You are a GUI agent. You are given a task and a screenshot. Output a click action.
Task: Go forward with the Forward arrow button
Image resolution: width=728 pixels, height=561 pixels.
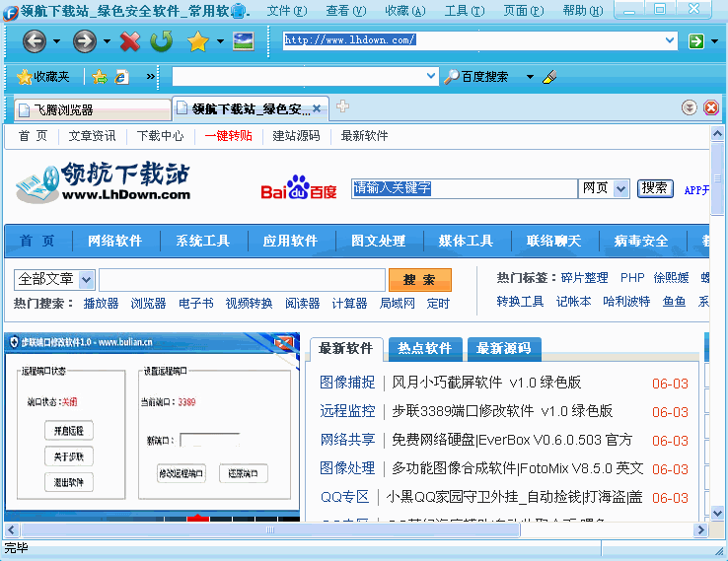pos(85,41)
